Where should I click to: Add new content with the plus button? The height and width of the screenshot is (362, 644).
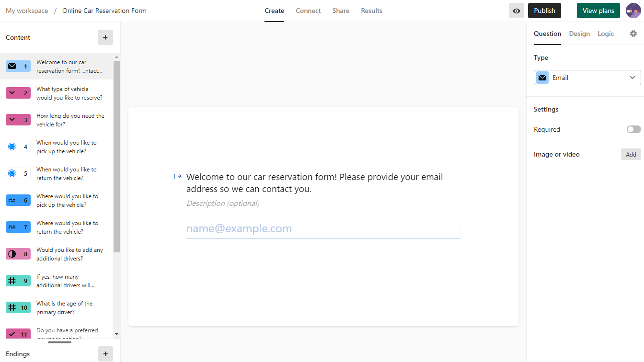(105, 37)
